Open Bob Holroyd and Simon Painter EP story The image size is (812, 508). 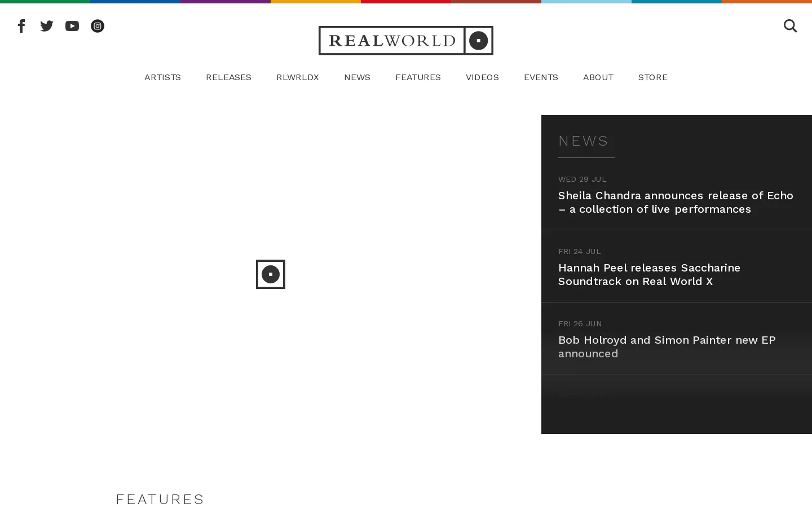click(667, 347)
